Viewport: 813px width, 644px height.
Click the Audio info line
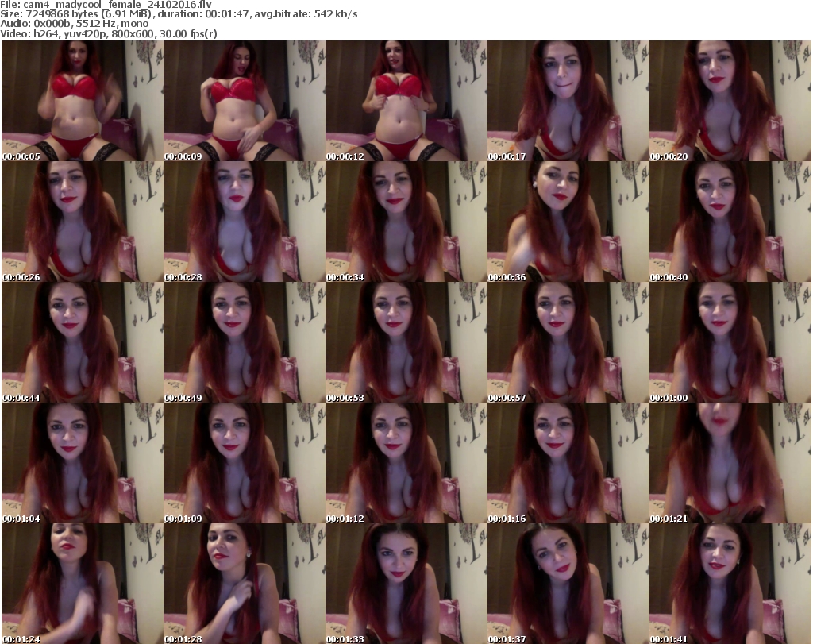tap(74, 24)
